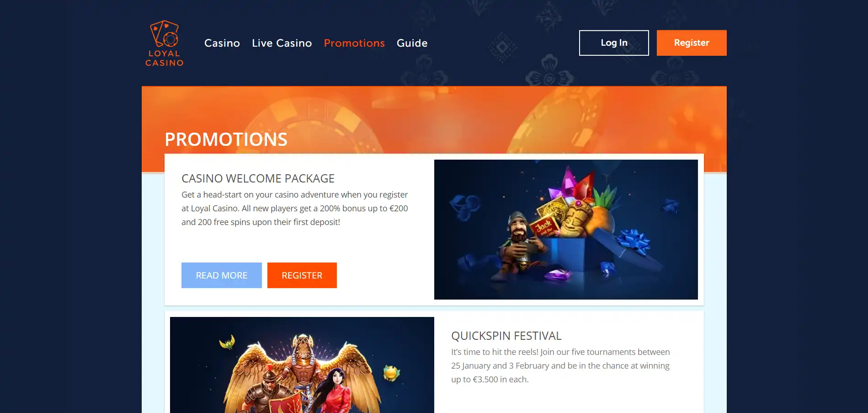
Task: Click the header Register button
Action: click(692, 43)
